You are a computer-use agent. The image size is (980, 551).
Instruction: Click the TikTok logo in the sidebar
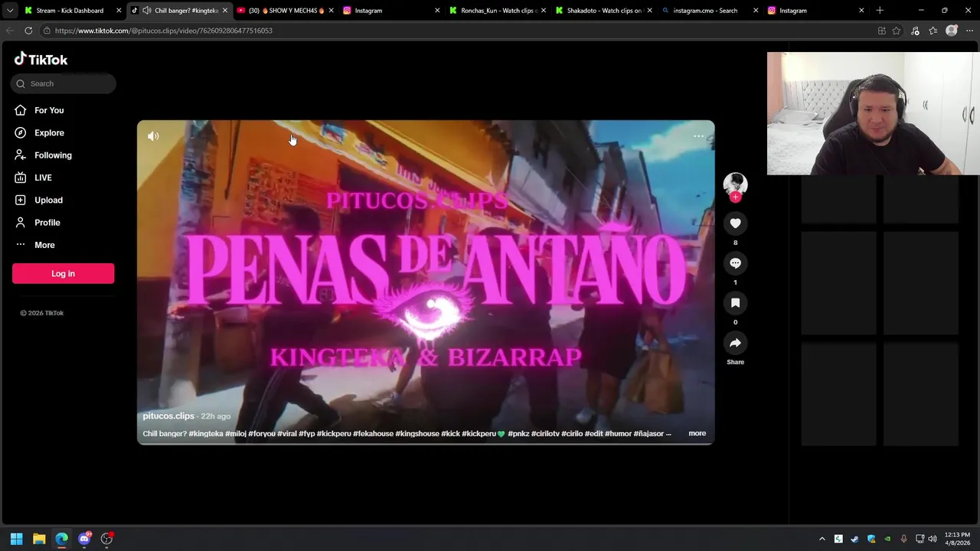pyautogui.click(x=41, y=59)
